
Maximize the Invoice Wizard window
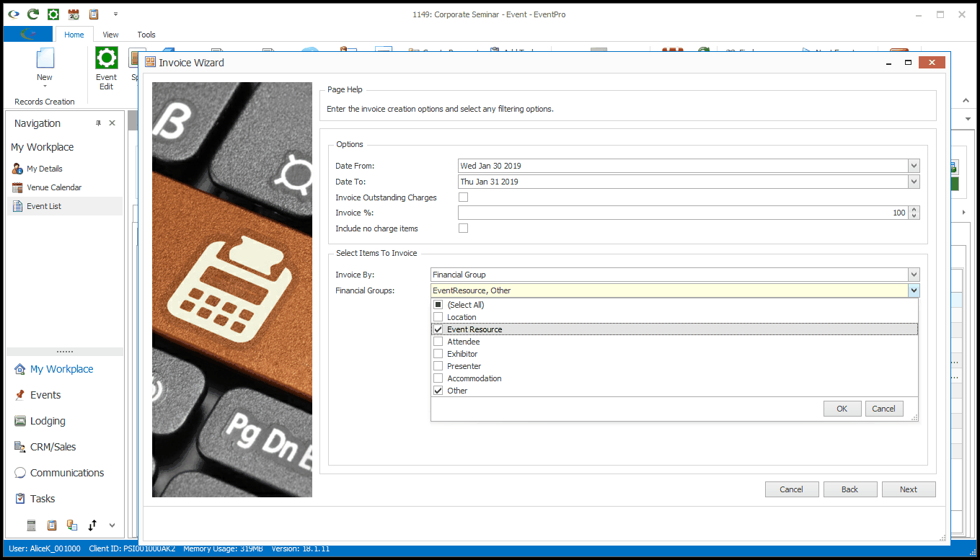908,63
